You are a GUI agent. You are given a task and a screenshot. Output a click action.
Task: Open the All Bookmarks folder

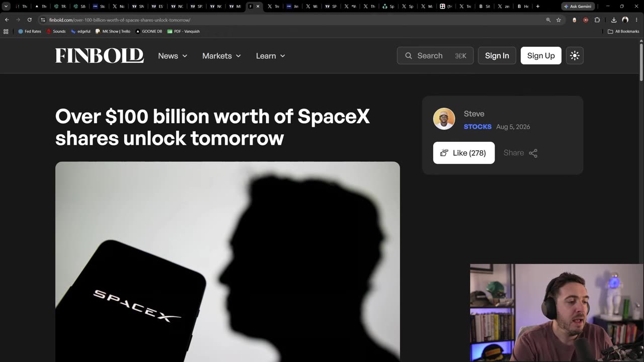(x=623, y=31)
